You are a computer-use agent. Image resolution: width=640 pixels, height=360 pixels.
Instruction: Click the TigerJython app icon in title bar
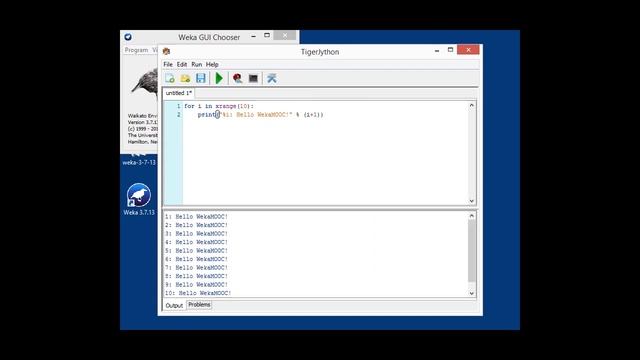pos(166,51)
